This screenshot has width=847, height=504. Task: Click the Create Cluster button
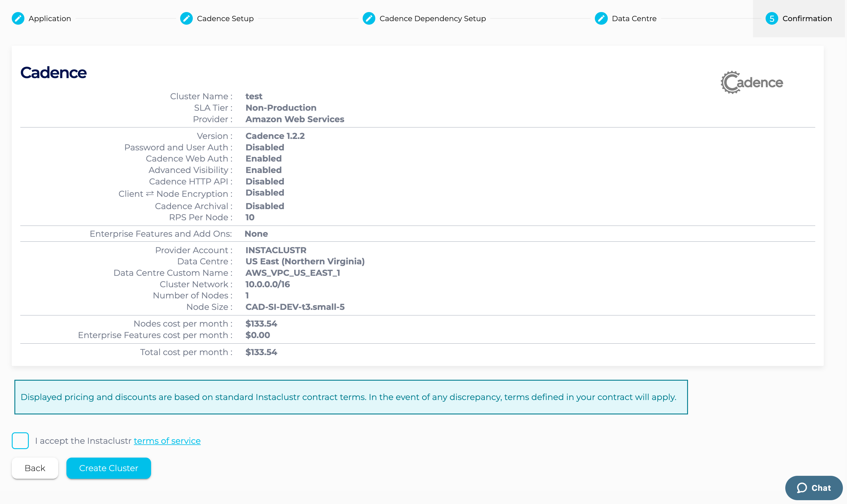click(x=108, y=468)
